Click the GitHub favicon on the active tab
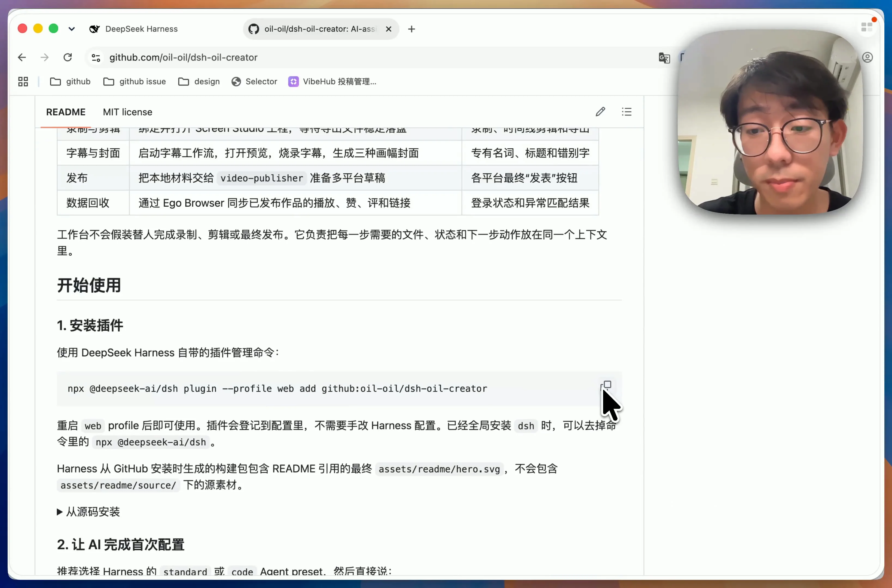The height and width of the screenshot is (588, 892). click(x=253, y=29)
